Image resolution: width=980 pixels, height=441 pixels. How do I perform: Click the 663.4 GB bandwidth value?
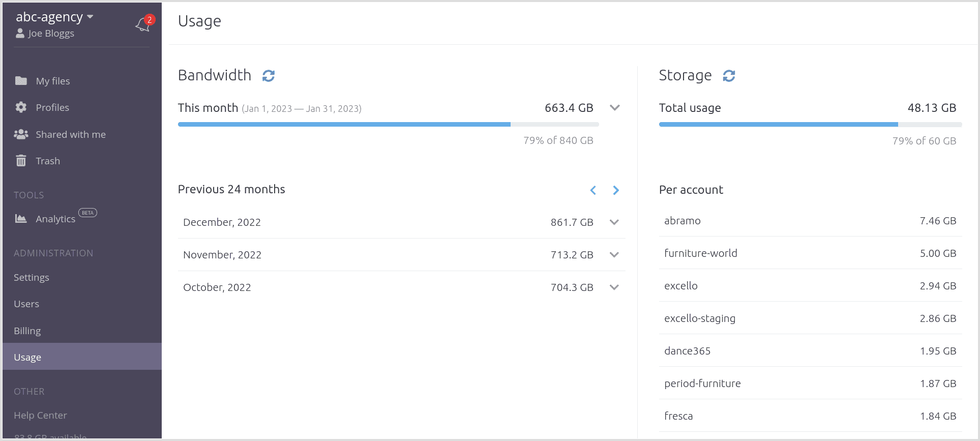coord(569,108)
